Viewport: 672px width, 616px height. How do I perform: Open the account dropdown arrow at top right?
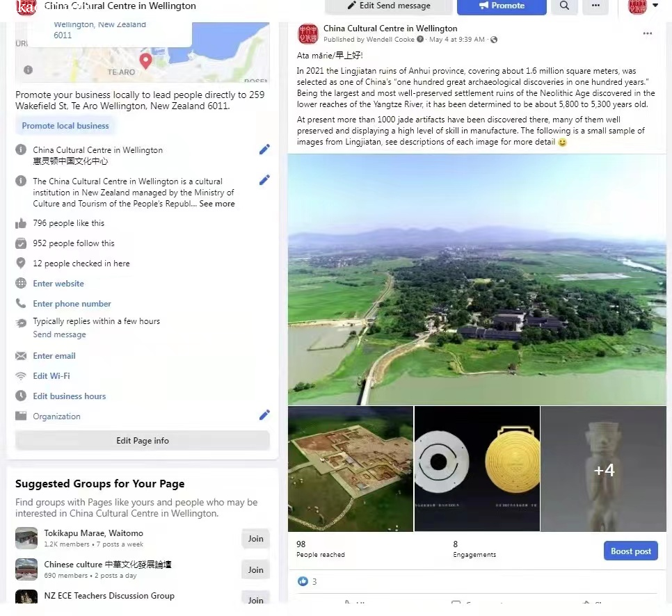(655, 6)
